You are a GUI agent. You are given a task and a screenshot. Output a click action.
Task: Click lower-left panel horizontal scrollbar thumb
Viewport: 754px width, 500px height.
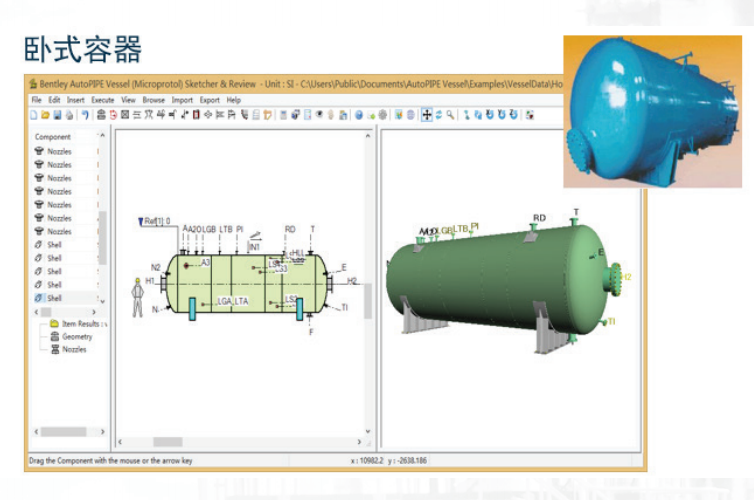click(63, 432)
